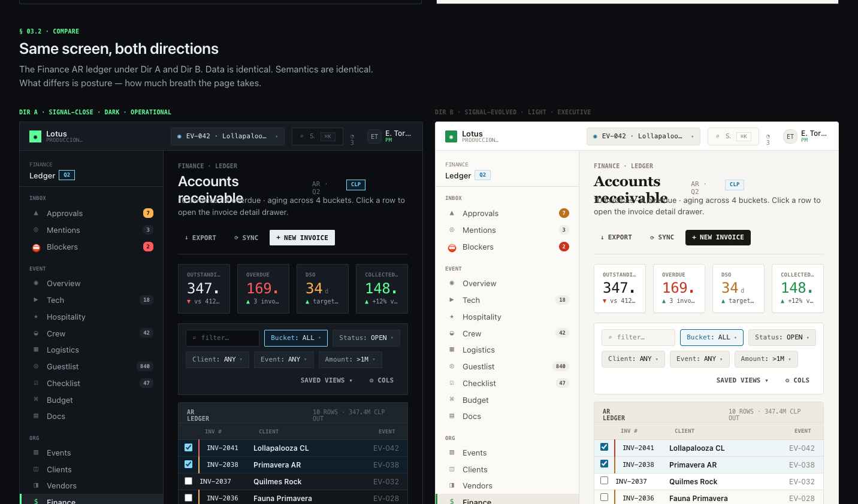
Task: Check INV-2037 row checkbox in dark ledger
Action: [x=188, y=481]
